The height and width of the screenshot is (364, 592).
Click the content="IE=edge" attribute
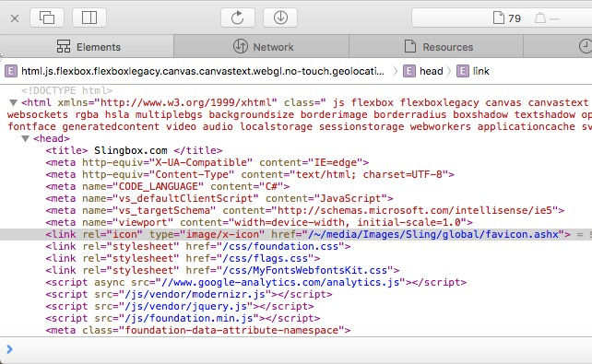click(x=311, y=162)
